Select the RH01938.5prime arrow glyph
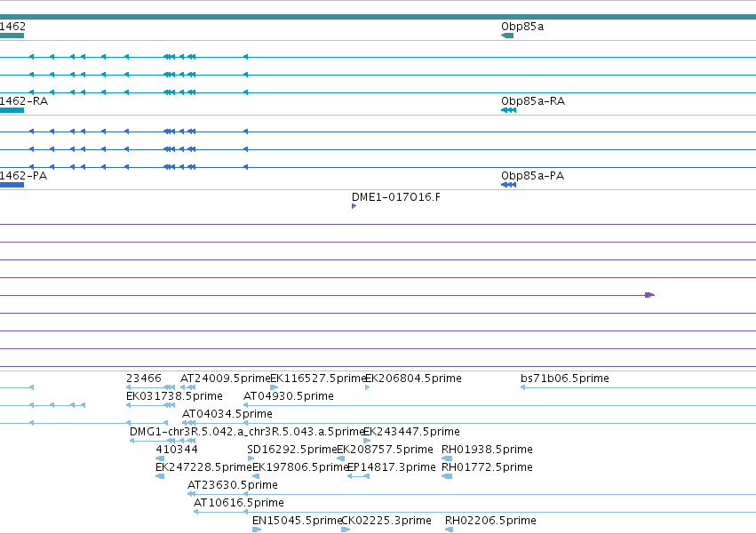 (x=447, y=458)
